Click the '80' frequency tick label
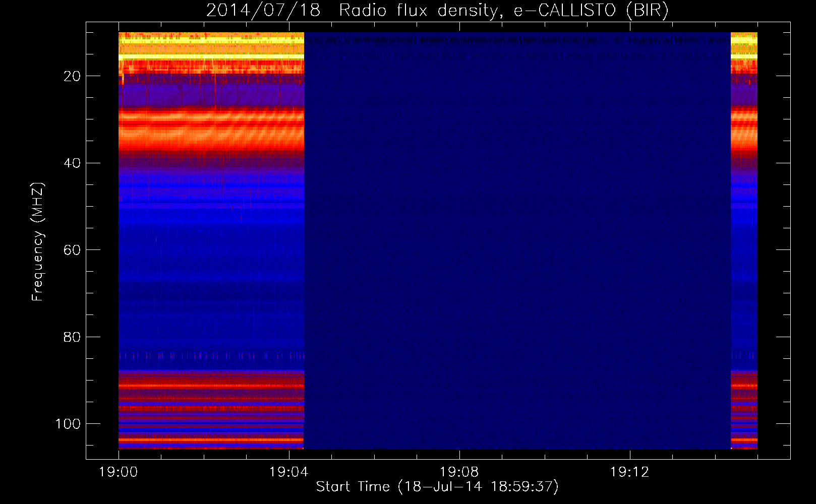The height and width of the screenshot is (504, 816). coord(72,337)
